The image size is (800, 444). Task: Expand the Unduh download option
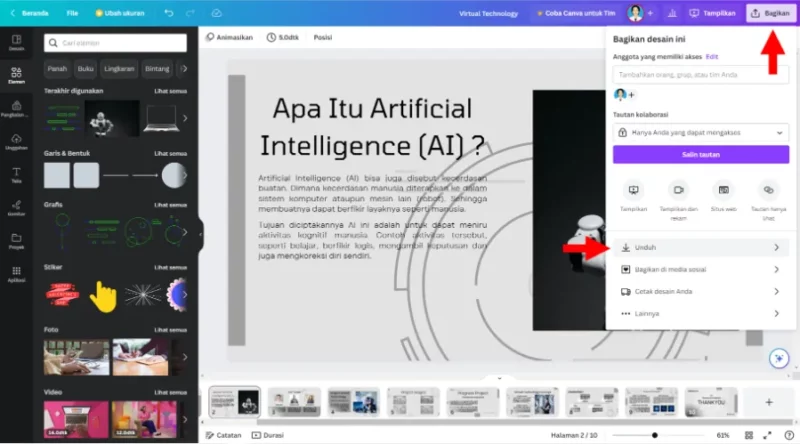[x=701, y=248]
